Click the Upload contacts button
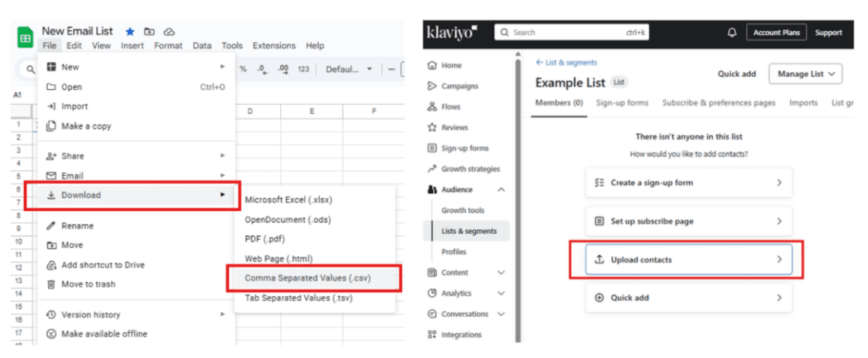The width and height of the screenshot is (868, 358). [689, 259]
